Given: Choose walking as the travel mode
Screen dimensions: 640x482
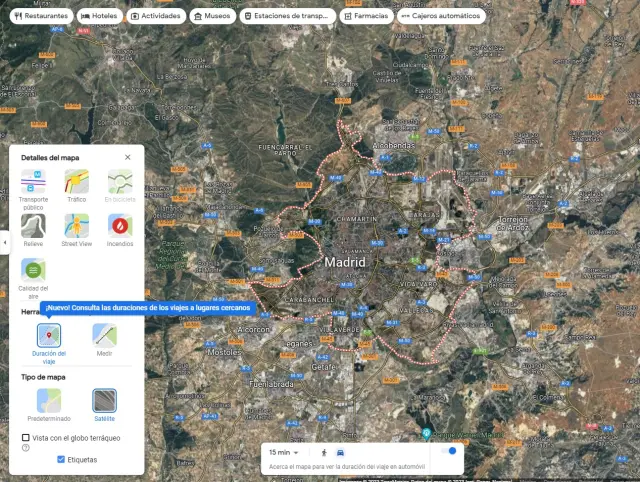Looking at the screenshot, I should (x=324, y=452).
